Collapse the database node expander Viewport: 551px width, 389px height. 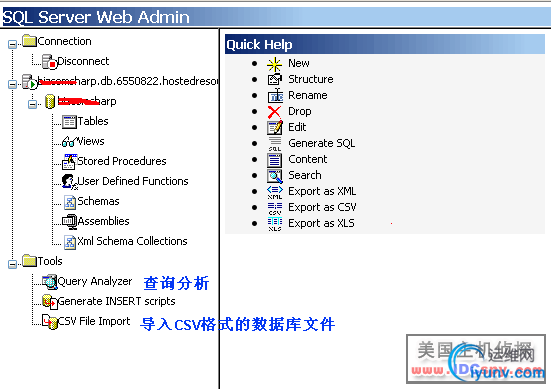coord(32,104)
